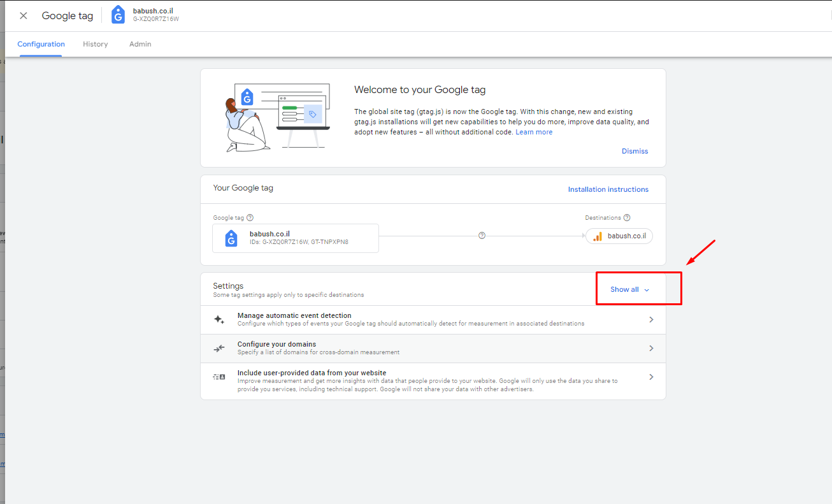Open the babush.co.il Google tag card
This screenshot has width=832, height=504.
296,238
